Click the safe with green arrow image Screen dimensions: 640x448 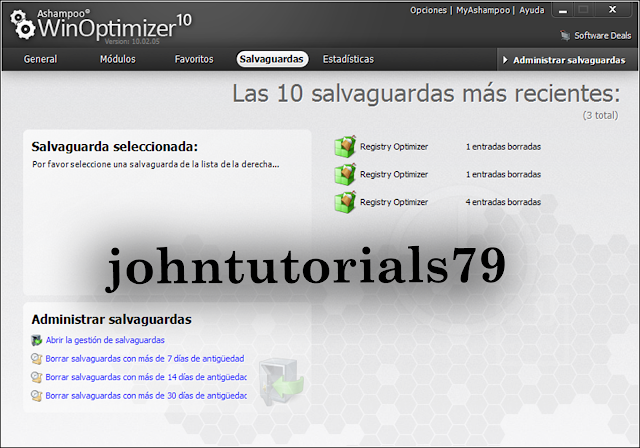(x=281, y=381)
